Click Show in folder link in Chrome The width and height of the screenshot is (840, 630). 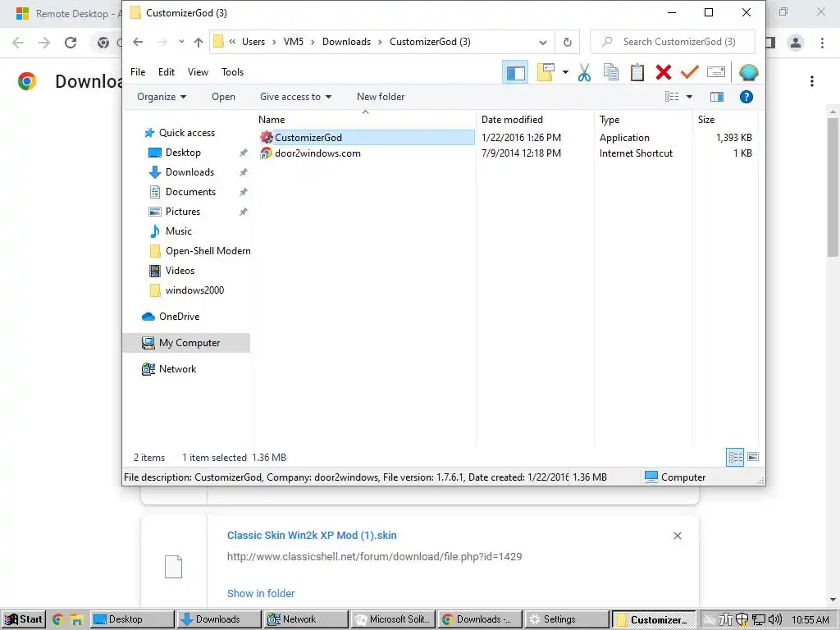click(x=261, y=594)
